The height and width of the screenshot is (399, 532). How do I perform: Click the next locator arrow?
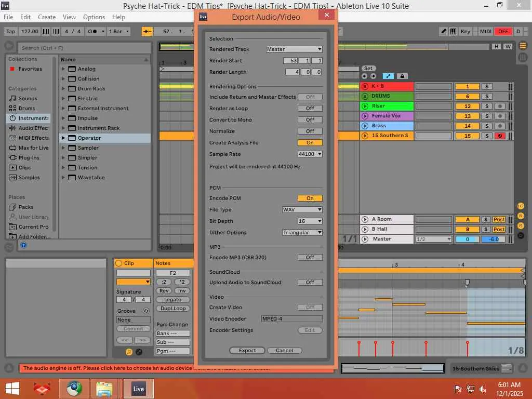click(x=373, y=76)
